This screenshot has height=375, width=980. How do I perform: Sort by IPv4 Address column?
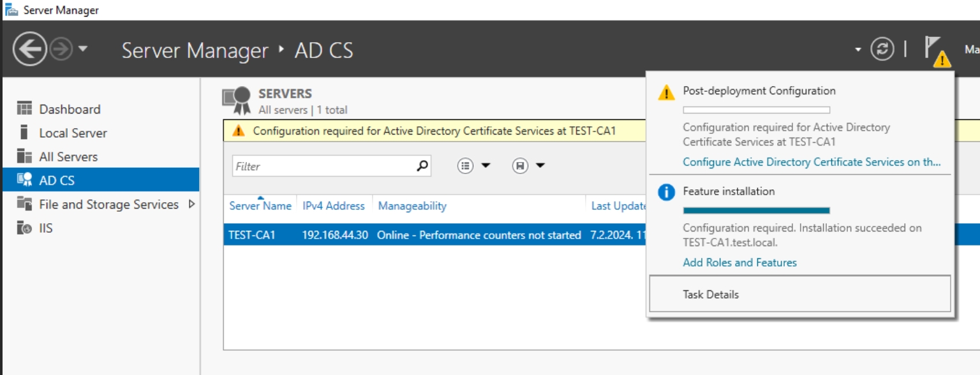point(334,205)
